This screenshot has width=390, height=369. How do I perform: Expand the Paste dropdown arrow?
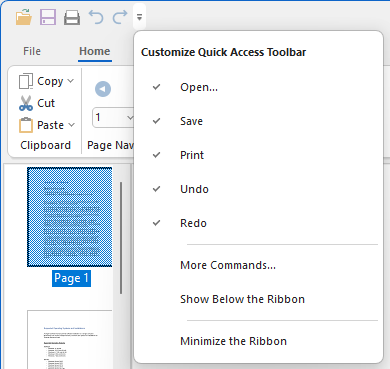pos(71,125)
